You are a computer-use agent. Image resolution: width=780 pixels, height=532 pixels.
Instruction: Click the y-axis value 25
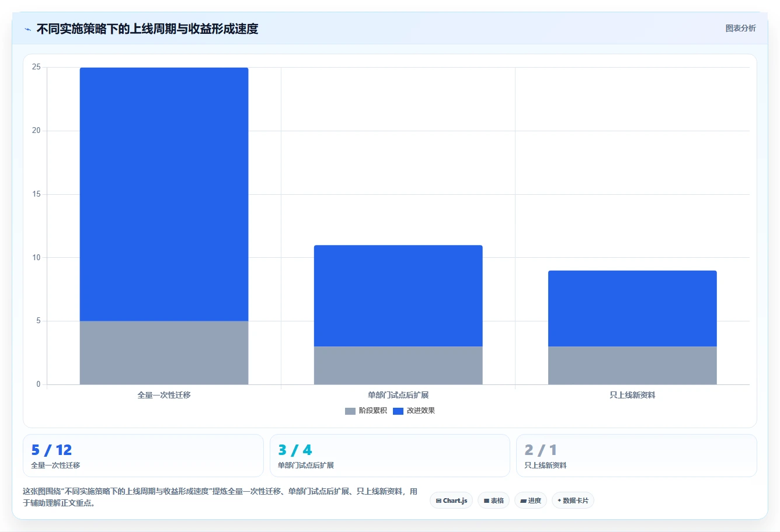(37, 67)
